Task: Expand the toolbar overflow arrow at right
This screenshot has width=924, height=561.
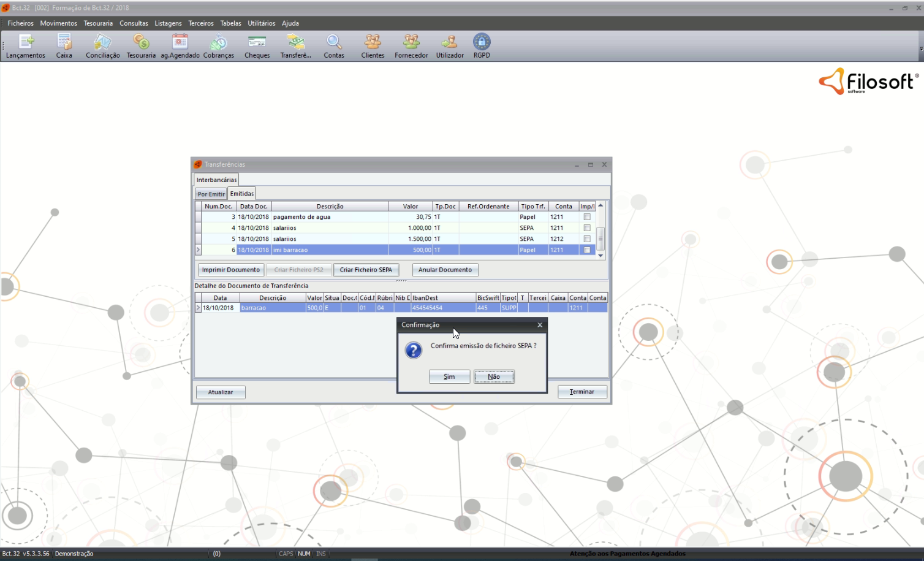Action: 920,49
